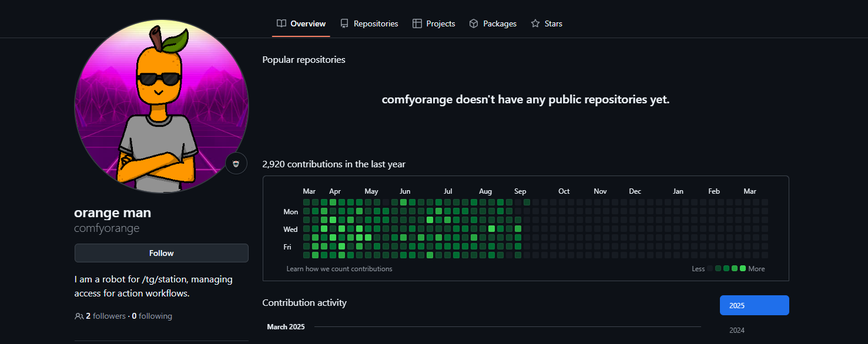Viewport: 868px width, 344px height.
Task: Click the Sep month label in graph
Action: (x=520, y=191)
